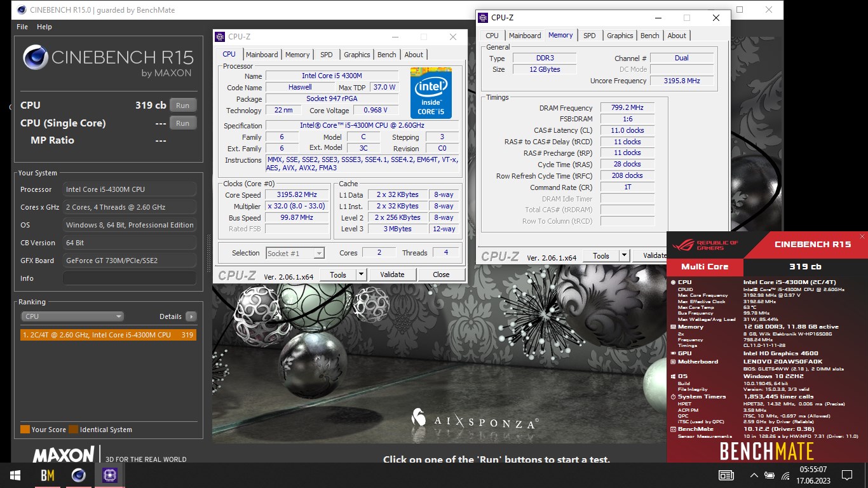Open CPU-Z from the taskbar

(110, 475)
